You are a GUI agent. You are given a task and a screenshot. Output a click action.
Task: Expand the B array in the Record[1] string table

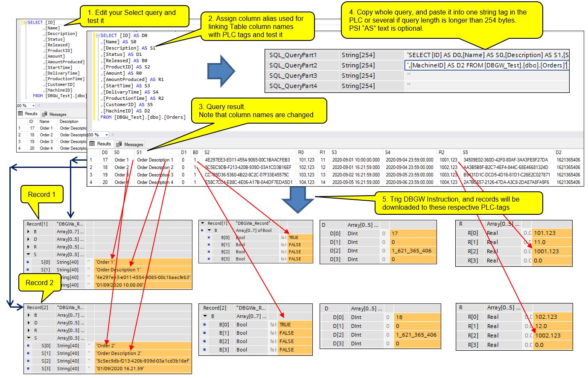coord(29,232)
